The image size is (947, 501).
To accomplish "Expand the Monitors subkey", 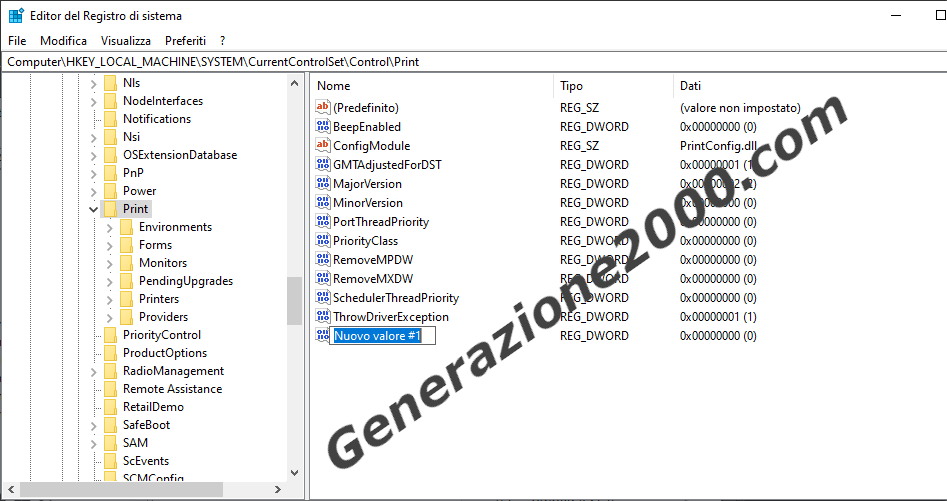I will pos(109,263).
